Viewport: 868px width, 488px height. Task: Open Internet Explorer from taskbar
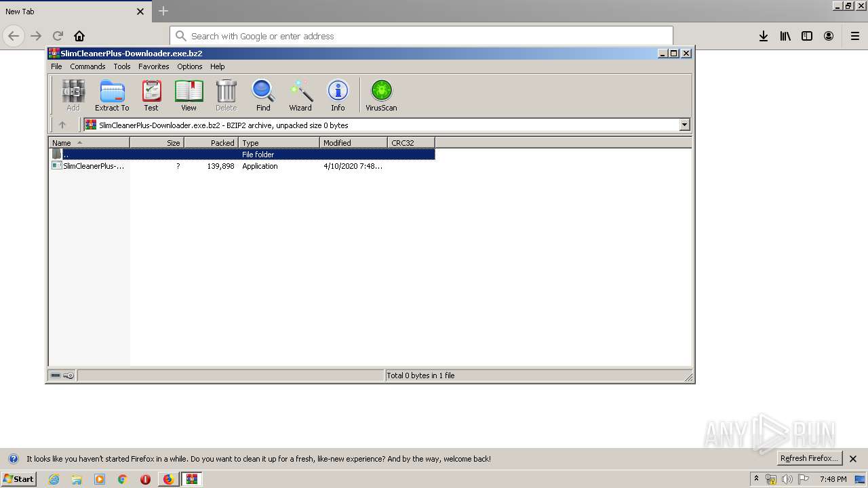coord(54,479)
